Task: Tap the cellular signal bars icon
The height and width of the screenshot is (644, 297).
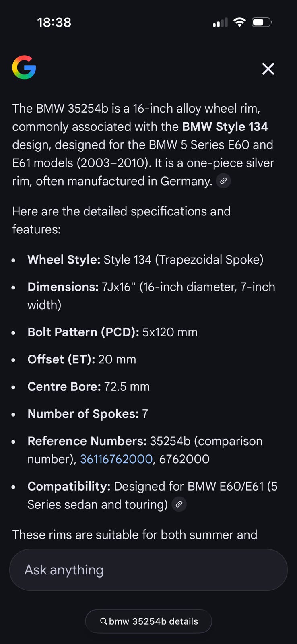Action: [220, 23]
